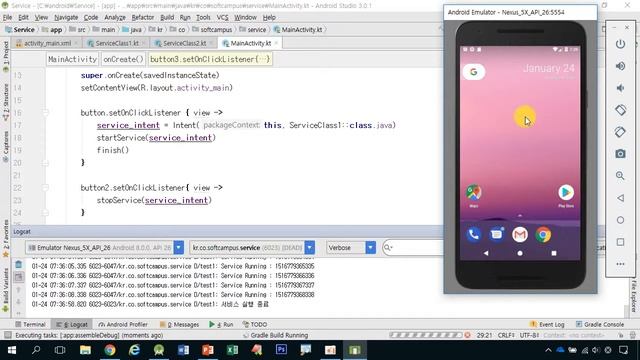The width and height of the screenshot is (640, 360).
Task: Tap the Android recents square on phone screen
Action: pyautogui.click(x=554, y=253)
